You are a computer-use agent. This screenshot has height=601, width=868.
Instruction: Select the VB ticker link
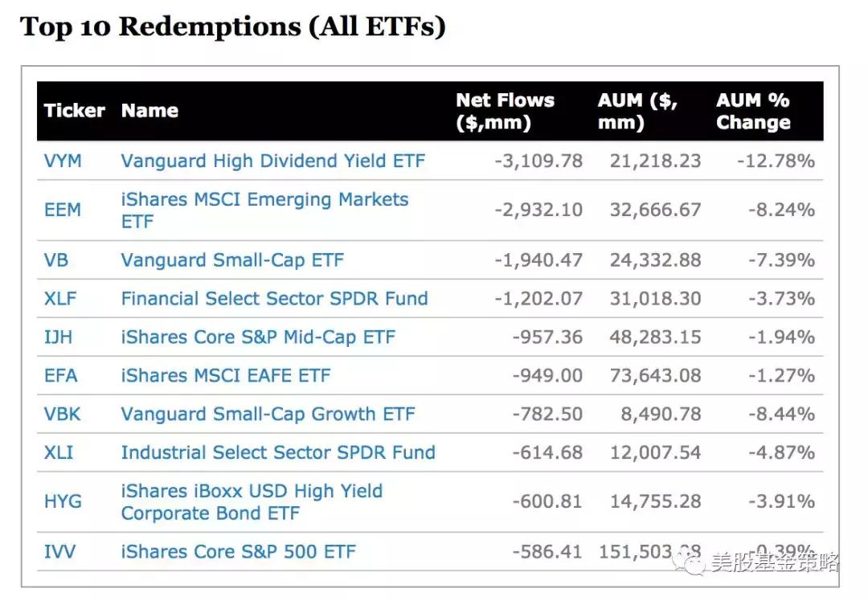tap(56, 260)
